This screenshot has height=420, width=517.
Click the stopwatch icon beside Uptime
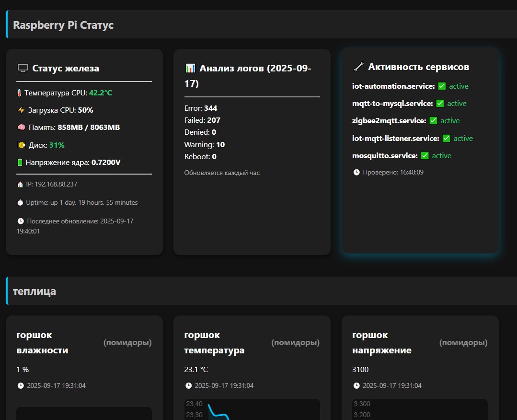(20, 203)
